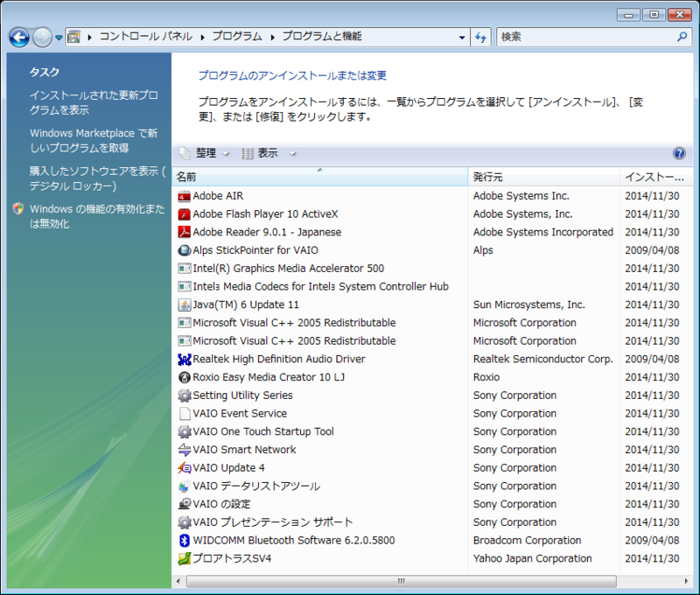Click the VAIO Event Service icon
700x595 pixels.
184,414
